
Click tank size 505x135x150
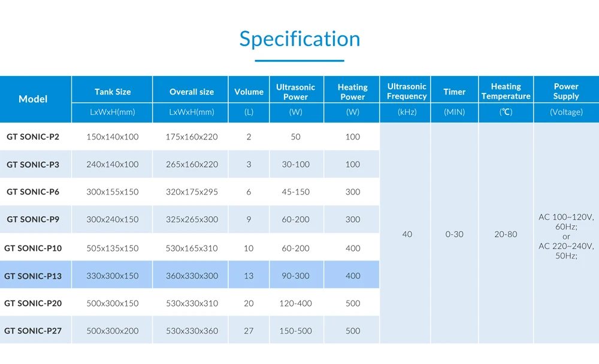tap(113, 248)
